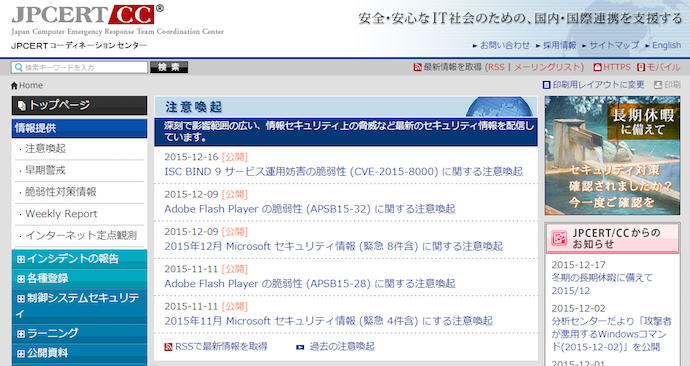The width and height of the screenshot is (690, 366).
Task: Open Weekly Report in the sidebar
Action: [61, 214]
